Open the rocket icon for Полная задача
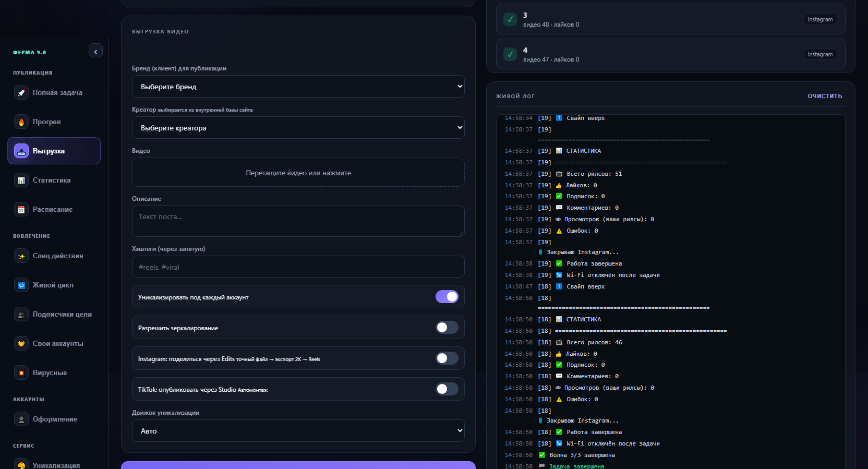Image resolution: width=868 pixels, height=469 pixels. click(21, 93)
